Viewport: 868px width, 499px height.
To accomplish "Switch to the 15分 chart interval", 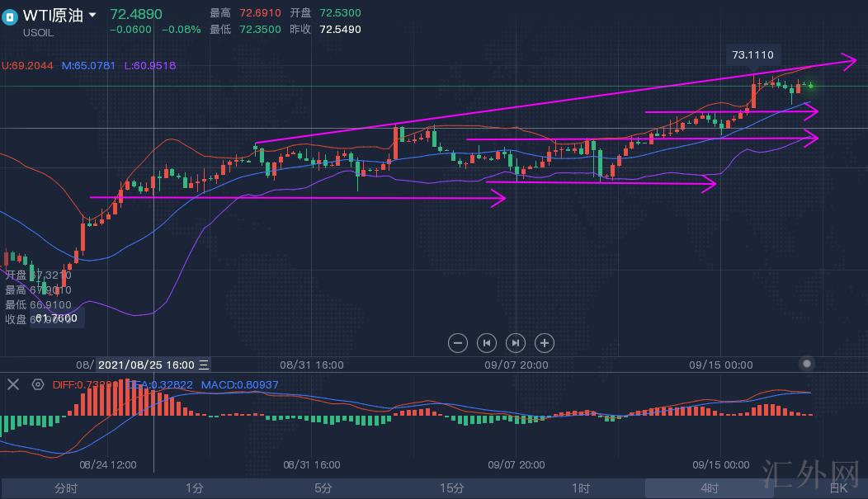I will pos(451,488).
